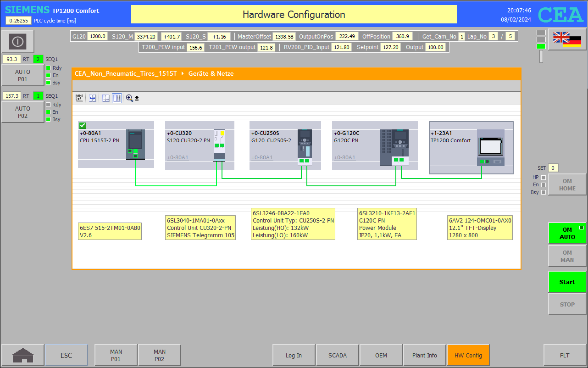The image size is (588, 368).
Task: Click the STOP button
Action: click(567, 304)
